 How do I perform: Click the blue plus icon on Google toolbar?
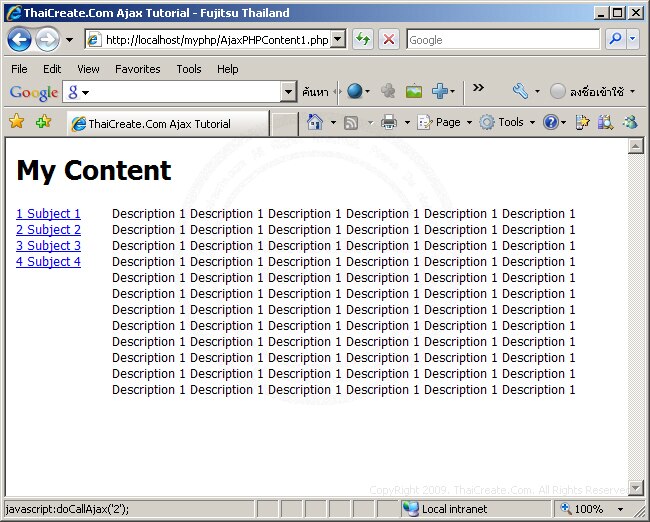(440, 91)
